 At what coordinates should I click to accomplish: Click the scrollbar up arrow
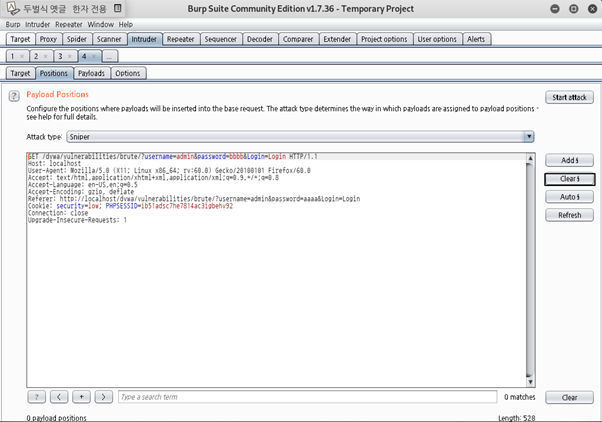click(530, 158)
